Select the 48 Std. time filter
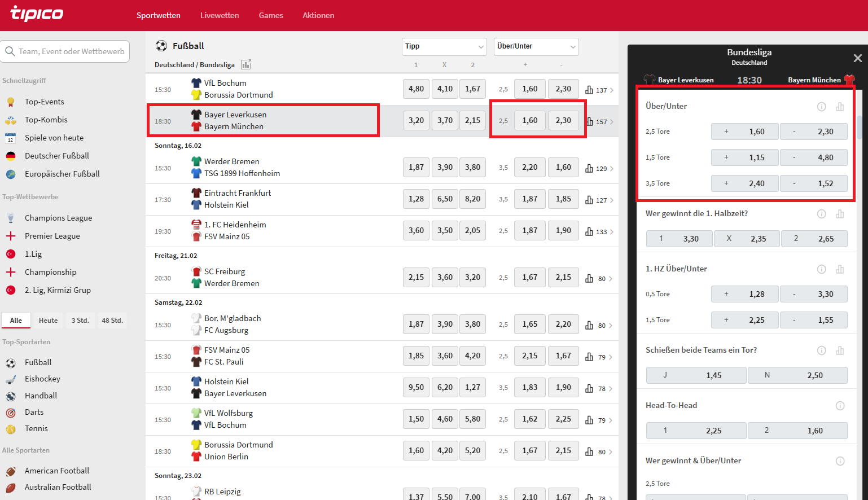The image size is (868, 500). [x=112, y=321]
